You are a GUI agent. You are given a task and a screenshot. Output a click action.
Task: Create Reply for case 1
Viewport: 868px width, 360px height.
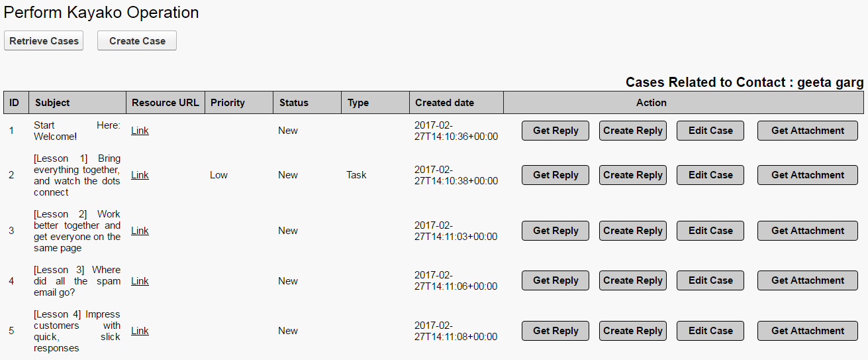633,131
